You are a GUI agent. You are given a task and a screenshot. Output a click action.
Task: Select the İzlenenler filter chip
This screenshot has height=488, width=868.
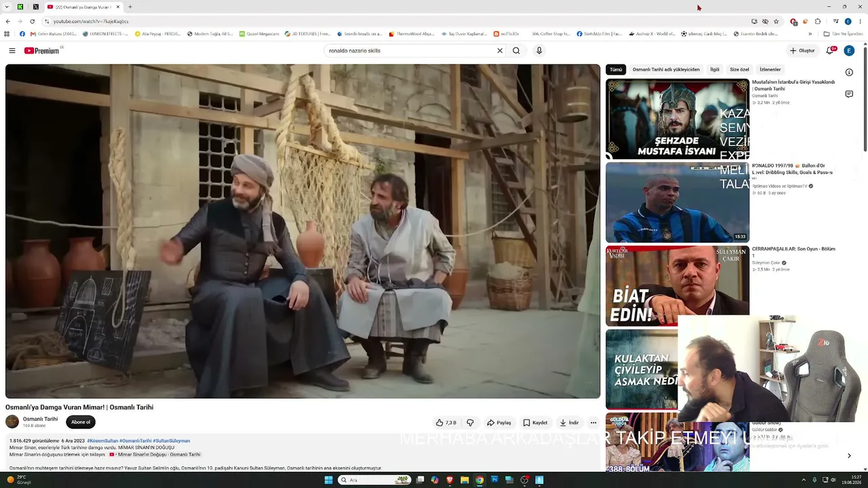pos(770,70)
